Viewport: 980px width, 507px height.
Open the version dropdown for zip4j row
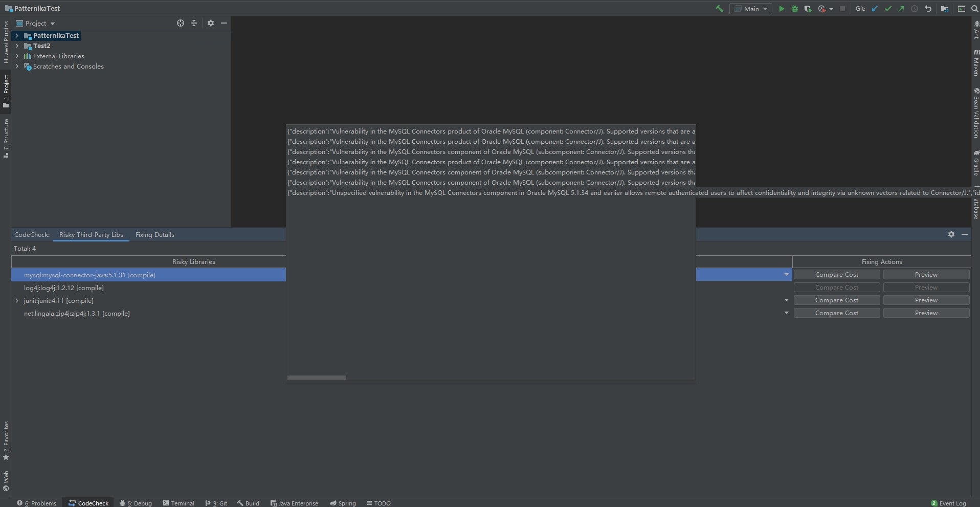click(x=786, y=313)
